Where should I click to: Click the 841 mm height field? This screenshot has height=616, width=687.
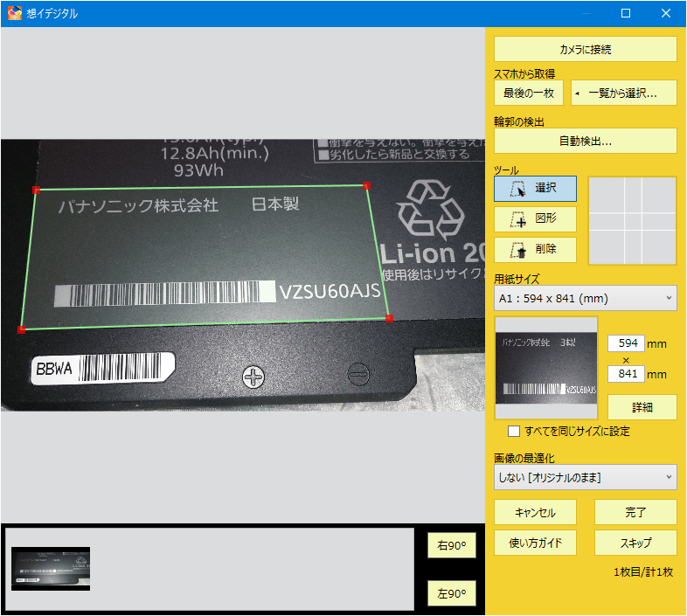(626, 374)
